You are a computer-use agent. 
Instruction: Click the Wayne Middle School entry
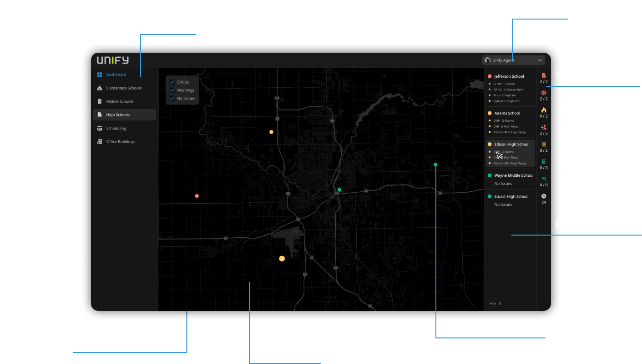tap(513, 175)
